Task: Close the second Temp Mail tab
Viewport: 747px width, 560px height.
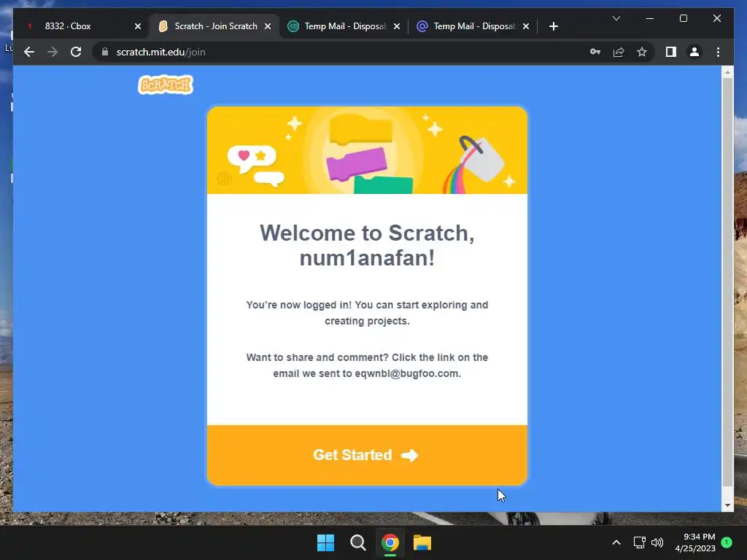Action: pos(526,26)
